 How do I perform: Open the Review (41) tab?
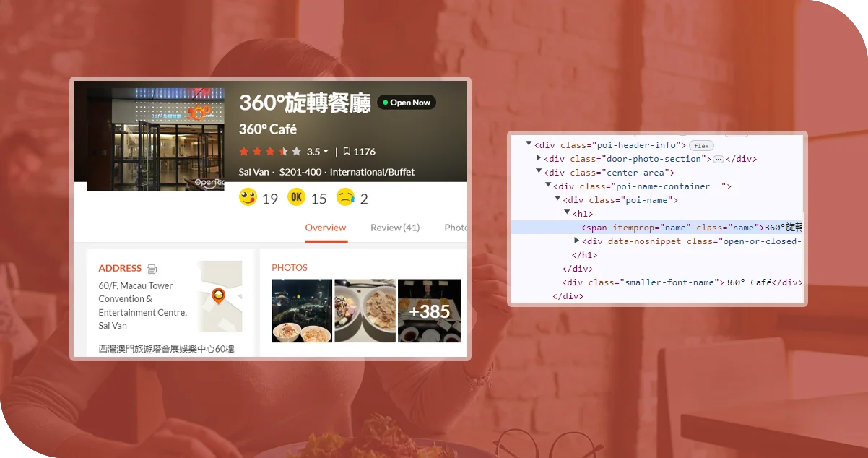coord(395,228)
